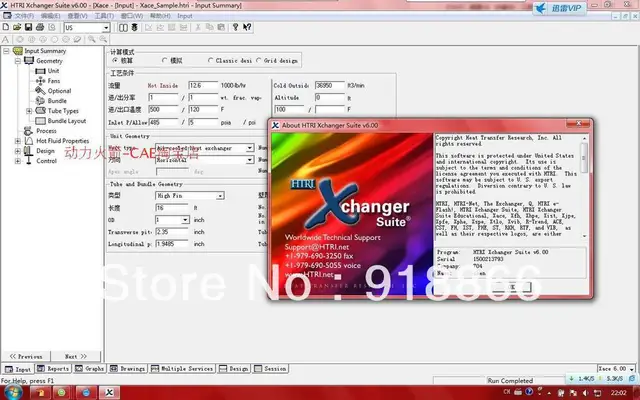Open the tube OD dropdown
640x400 pixels.
click(x=185, y=220)
